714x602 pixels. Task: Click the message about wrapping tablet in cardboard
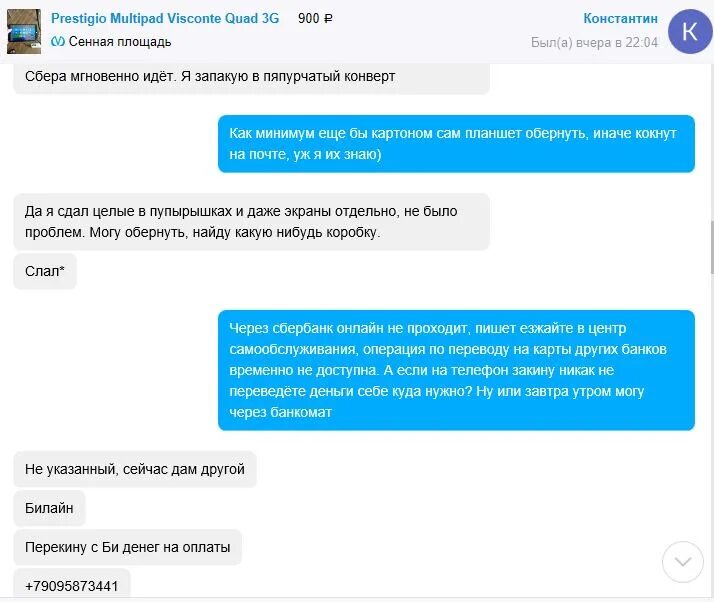click(x=456, y=144)
